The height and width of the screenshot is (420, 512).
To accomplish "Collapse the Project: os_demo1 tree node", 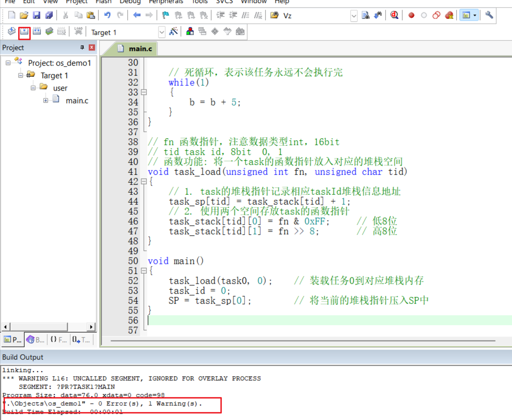I will (x=8, y=63).
